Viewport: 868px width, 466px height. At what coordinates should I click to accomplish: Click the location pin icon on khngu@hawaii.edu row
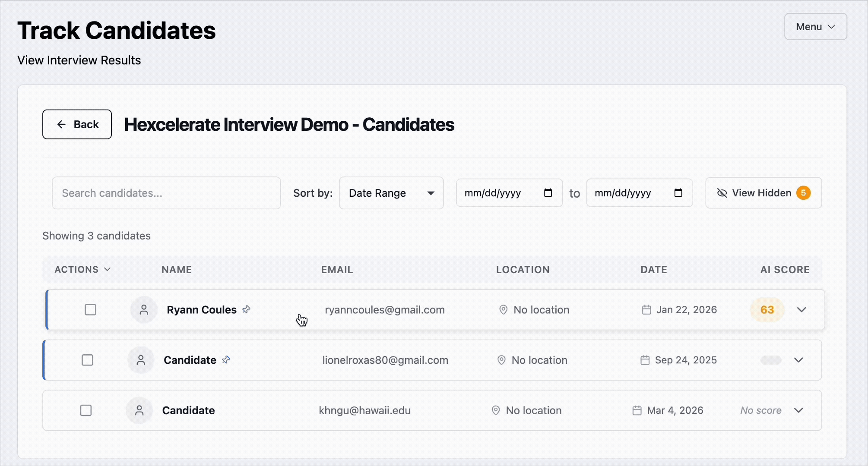[495, 410]
